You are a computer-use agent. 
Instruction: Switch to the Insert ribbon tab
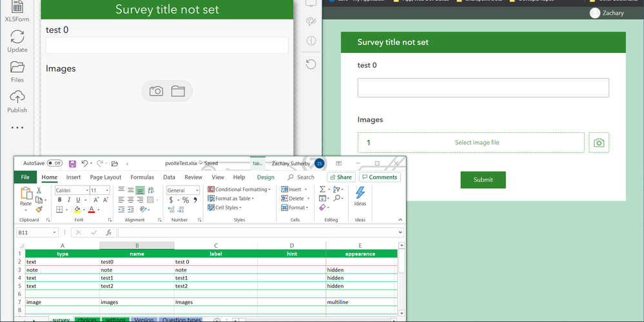click(x=73, y=177)
